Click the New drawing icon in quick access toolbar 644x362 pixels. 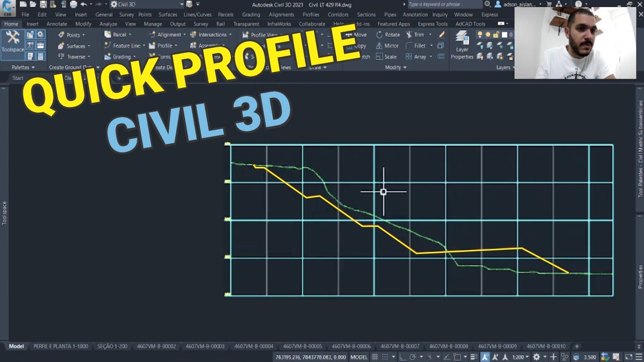[23, 4]
